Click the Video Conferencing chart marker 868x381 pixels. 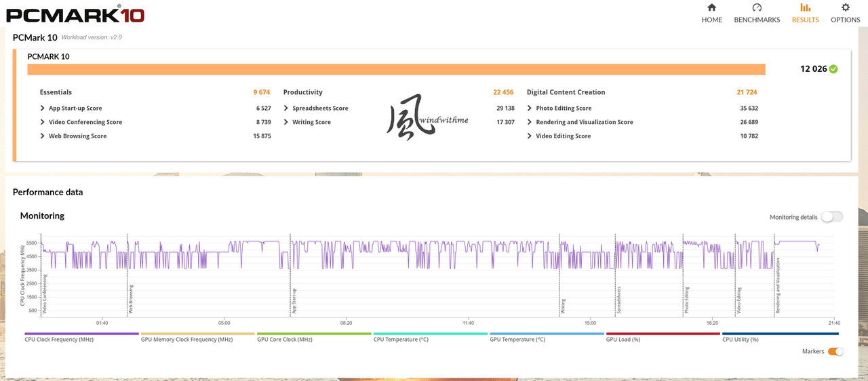45,294
